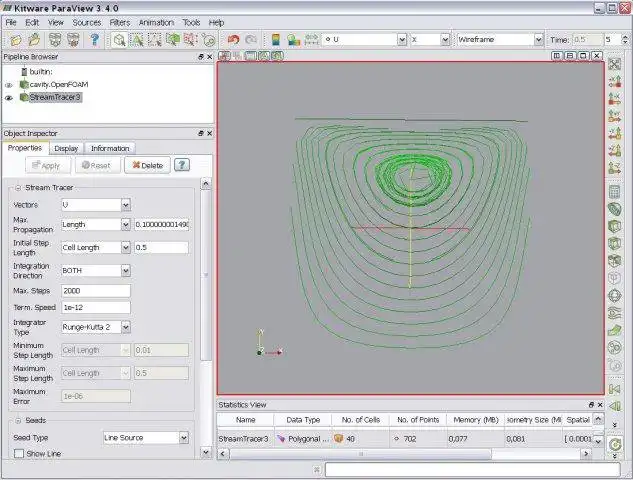Choose the Select Cells On tool

point(138,40)
